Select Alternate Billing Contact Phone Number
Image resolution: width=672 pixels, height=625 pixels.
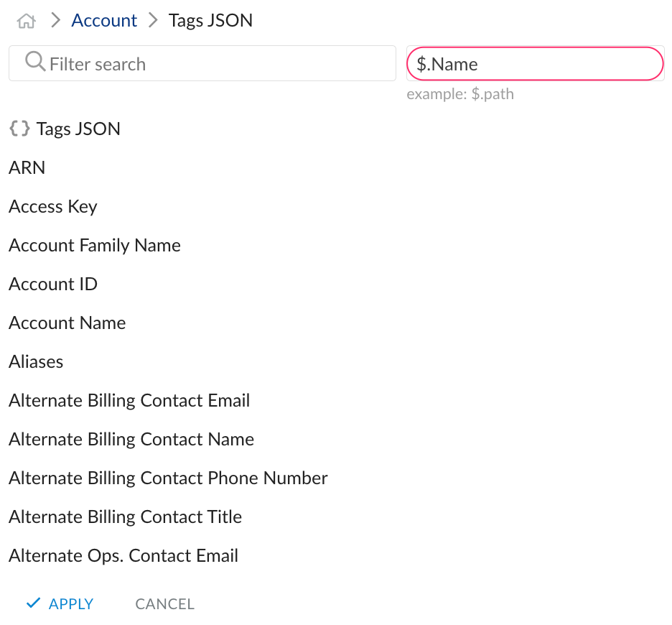[167, 478]
